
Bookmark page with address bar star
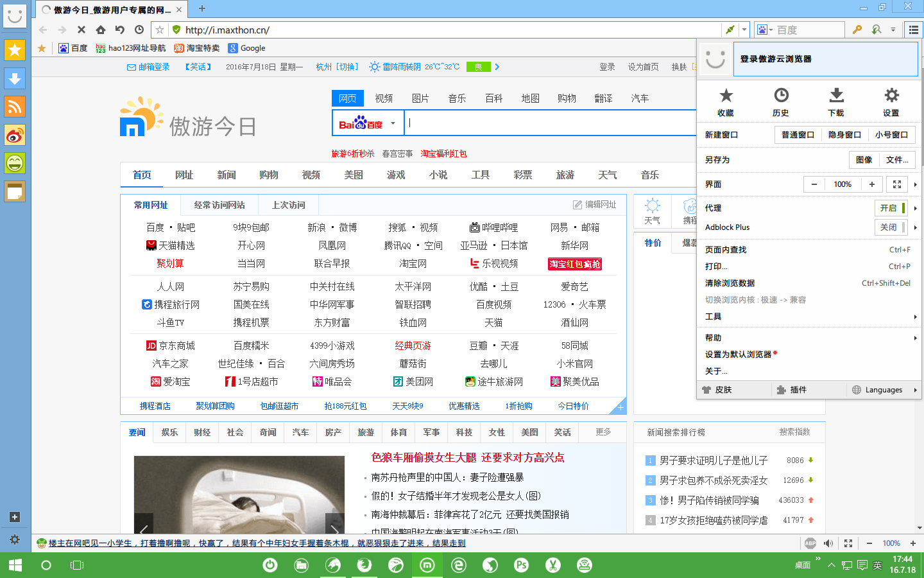[160, 30]
